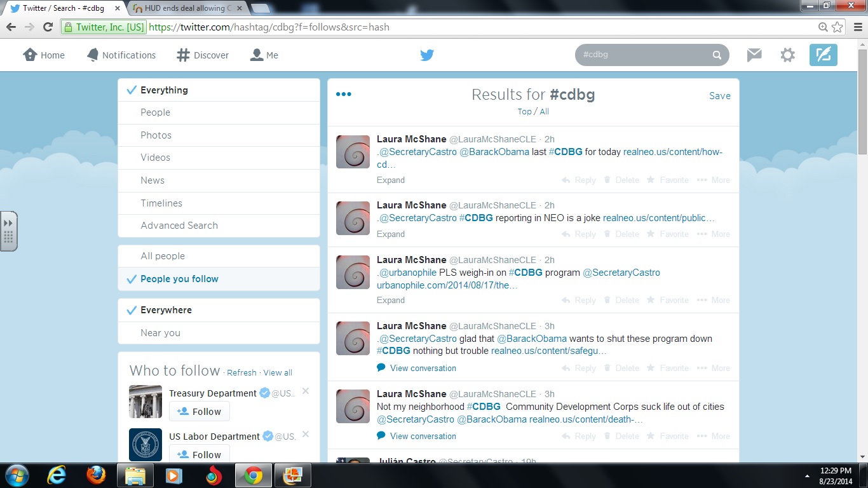Save this #cdbg search

coord(720,95)
